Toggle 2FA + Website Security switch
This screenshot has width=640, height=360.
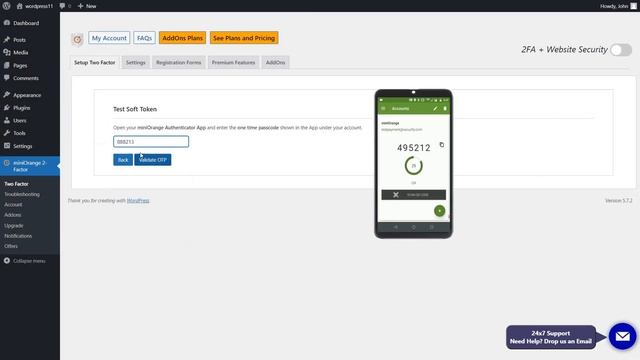coord(621,50)
